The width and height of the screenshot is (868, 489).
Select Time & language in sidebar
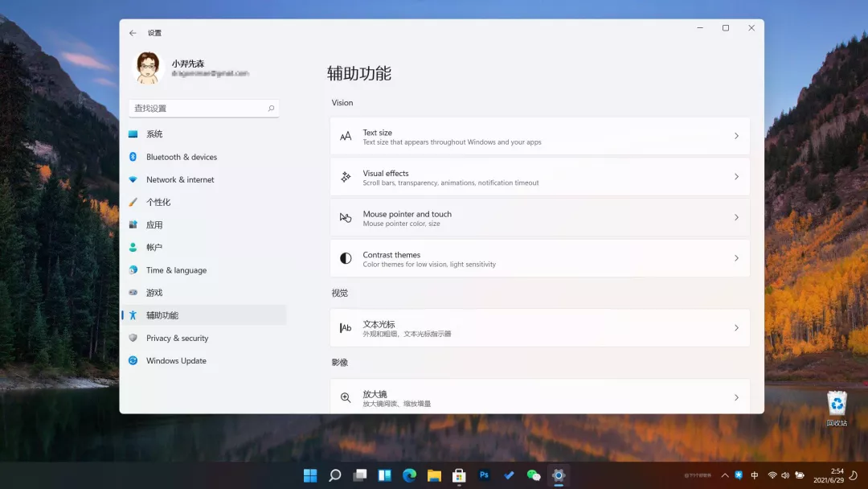176,270
